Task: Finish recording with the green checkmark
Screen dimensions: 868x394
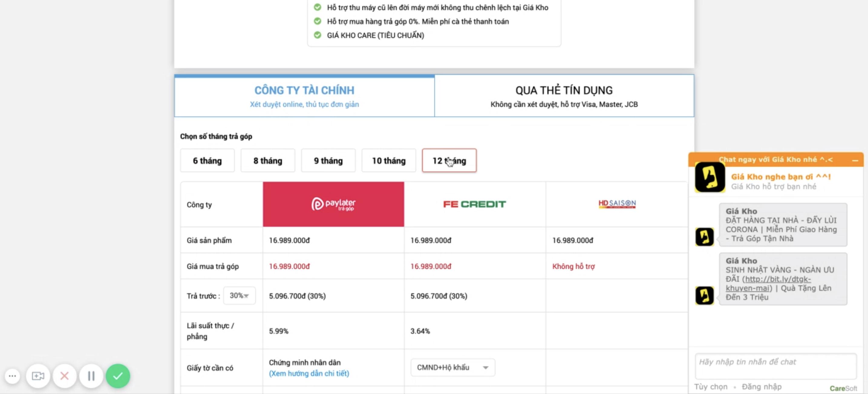Action: [x=118, y=376]
